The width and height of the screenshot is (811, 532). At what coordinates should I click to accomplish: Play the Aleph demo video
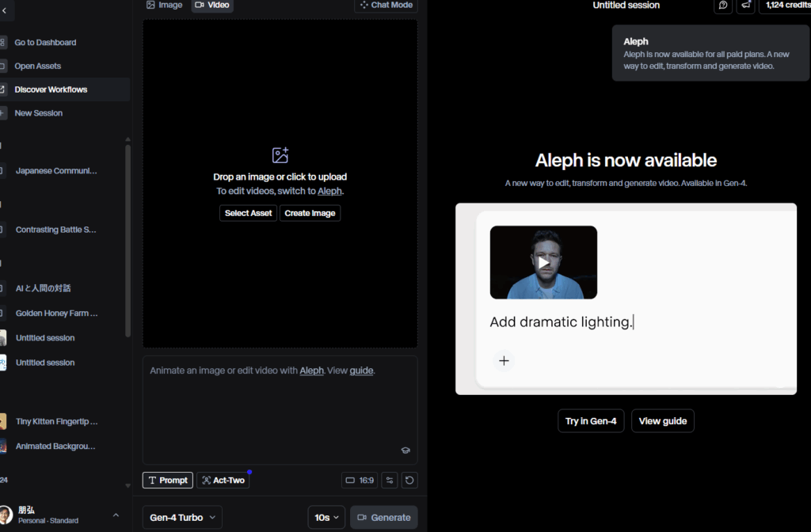[543, 263]
